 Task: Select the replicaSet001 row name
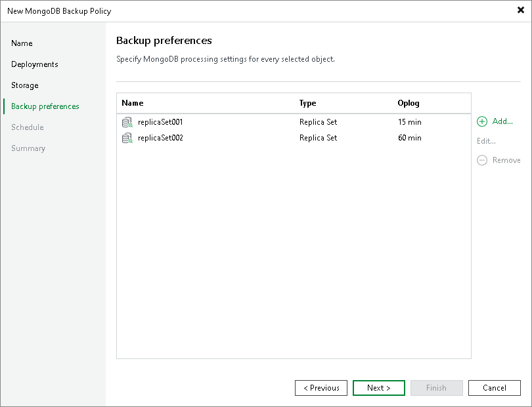coord(160,122)
